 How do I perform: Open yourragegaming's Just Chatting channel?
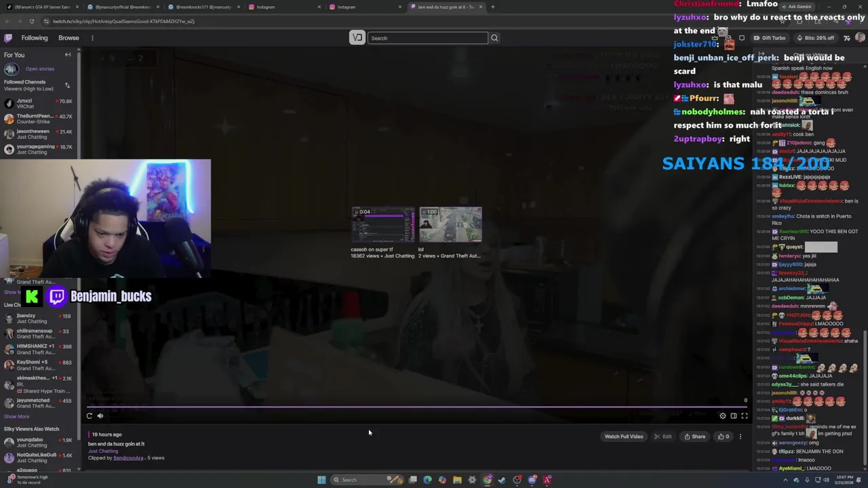pyautogui.click(x=39, y=149)
